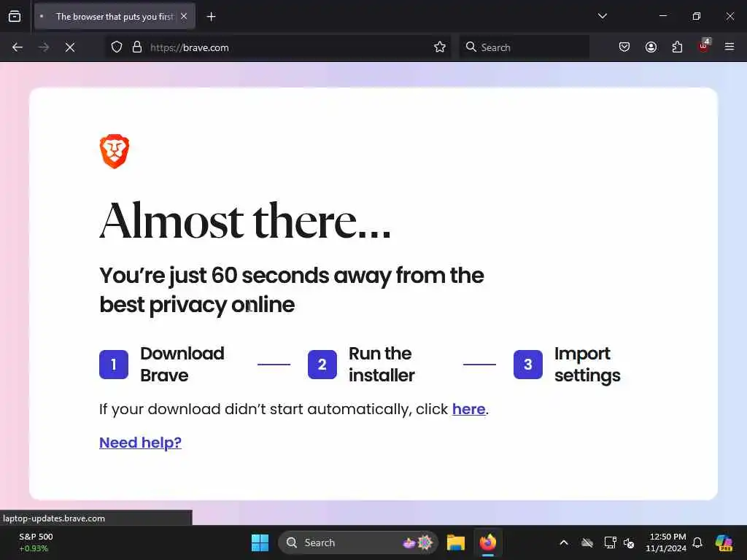Close the Brave tab

[x=184, y=17]
